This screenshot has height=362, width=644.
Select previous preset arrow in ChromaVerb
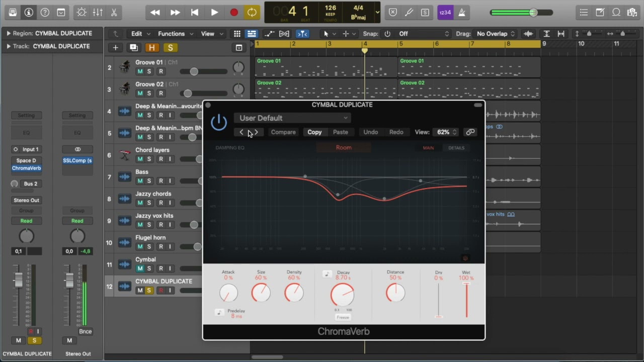click(x=242, y=132)
